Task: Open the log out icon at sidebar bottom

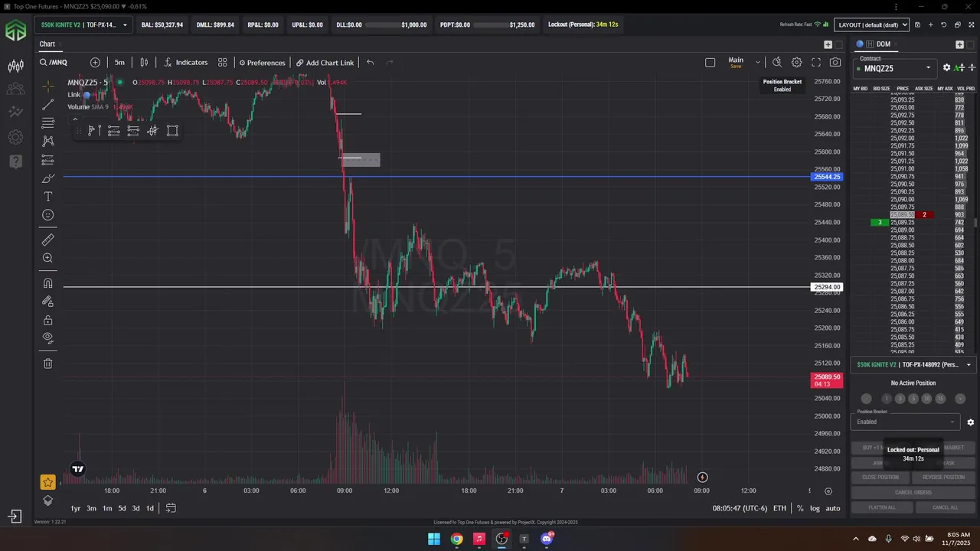Action: point(15,517)
